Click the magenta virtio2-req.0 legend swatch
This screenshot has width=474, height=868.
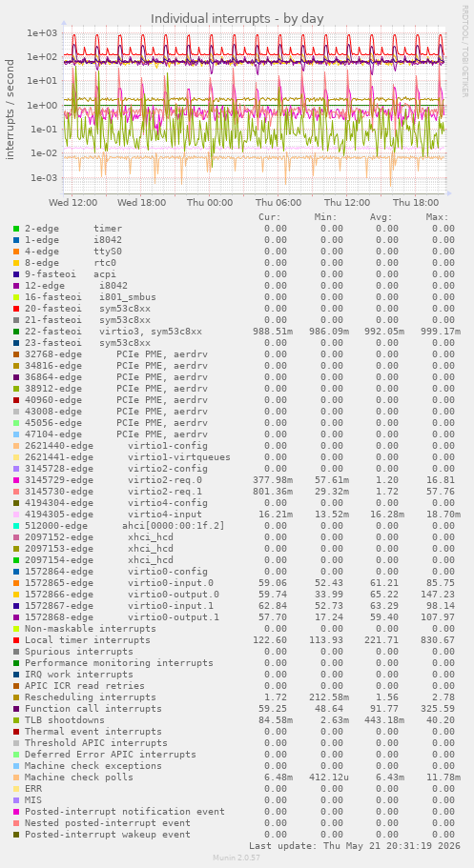click(16, 480)
